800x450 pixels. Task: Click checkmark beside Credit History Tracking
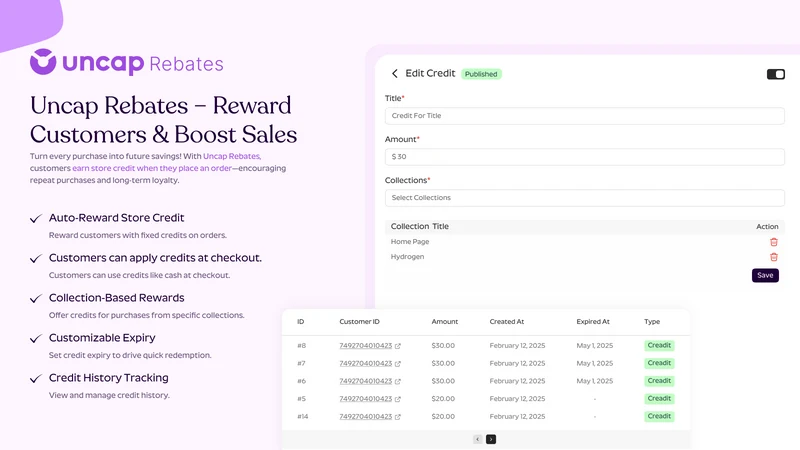click(35, 379)
